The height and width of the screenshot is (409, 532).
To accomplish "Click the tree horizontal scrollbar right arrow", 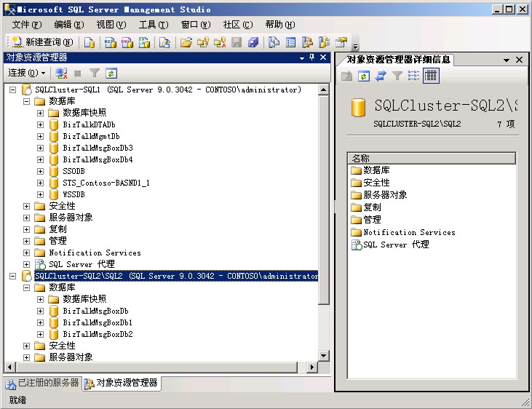I will tap(312, 368).
